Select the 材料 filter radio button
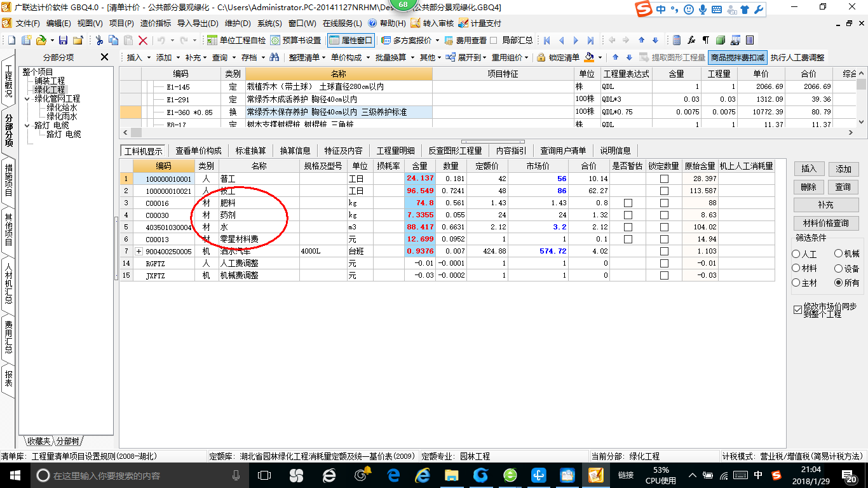Screen dimensions: 868x488 (x=796, y=269)
